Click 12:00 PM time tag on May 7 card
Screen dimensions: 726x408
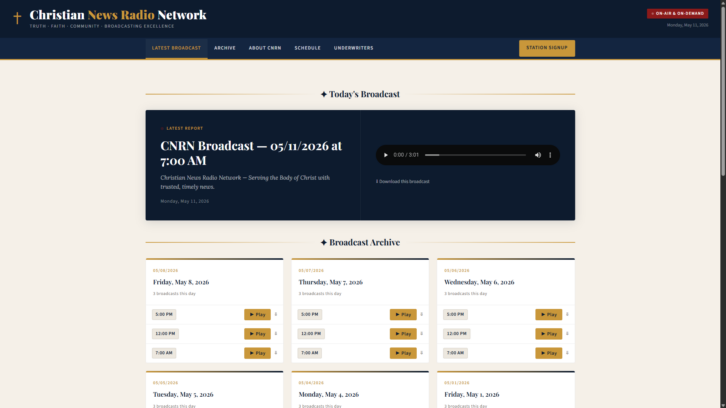tap(311, 334)
